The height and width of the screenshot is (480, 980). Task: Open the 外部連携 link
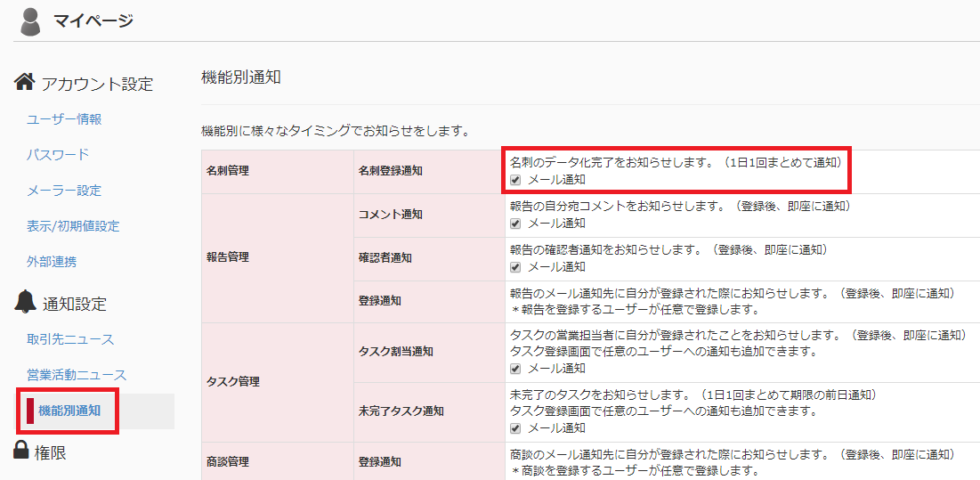coord(52,262)
